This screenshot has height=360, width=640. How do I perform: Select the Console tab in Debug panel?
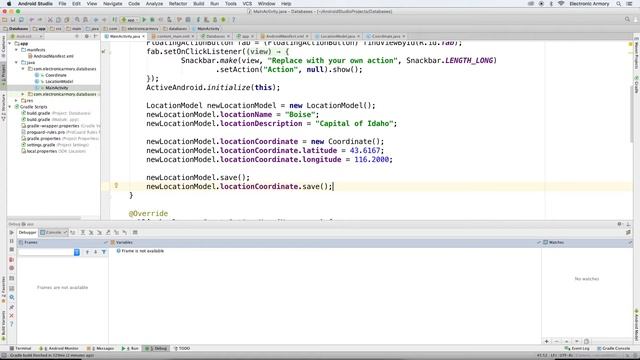pyautogui.click(x=53, y=233)
